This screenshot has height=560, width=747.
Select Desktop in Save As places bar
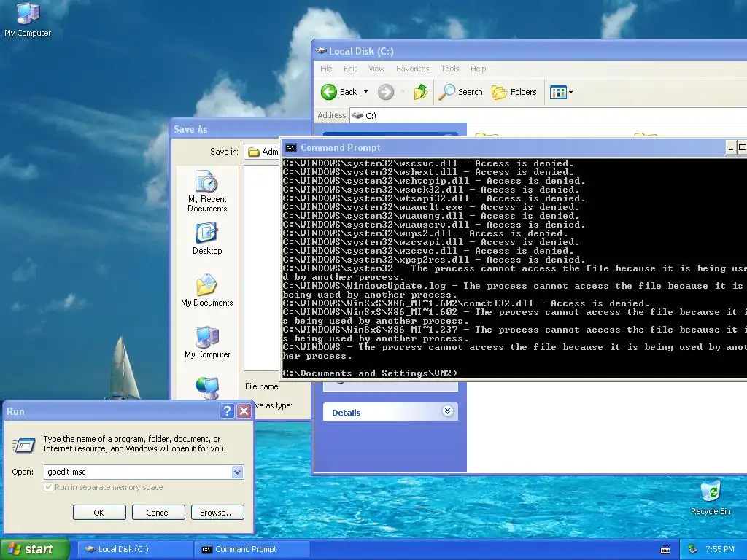[207, 239]
